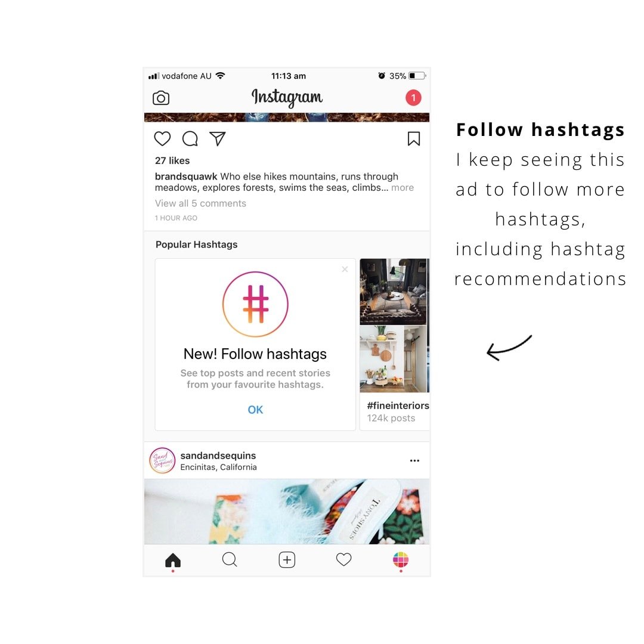Viewport: 644px width, 644px height.
Task: Open the #fineinteriors hashtag thumbnail
Action: click(x=394, y=326)
